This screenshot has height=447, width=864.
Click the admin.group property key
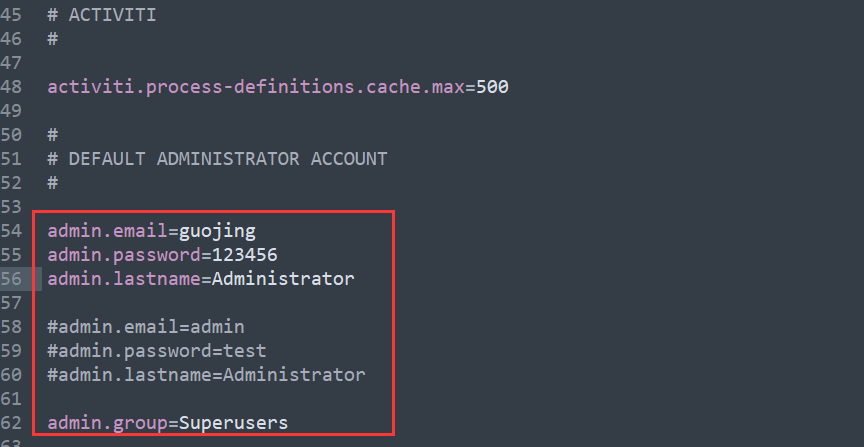(107, 423)
